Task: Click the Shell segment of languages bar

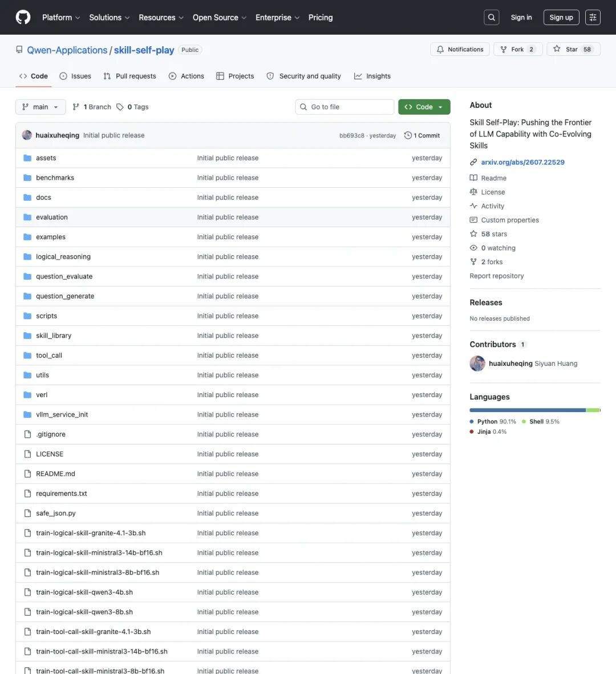Action: [593, 410]
